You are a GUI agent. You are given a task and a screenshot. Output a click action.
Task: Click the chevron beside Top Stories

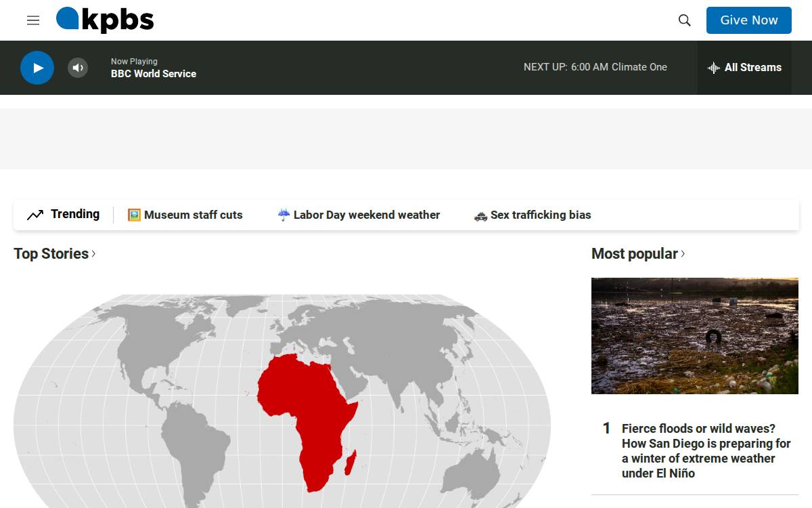tap(93, 253)
